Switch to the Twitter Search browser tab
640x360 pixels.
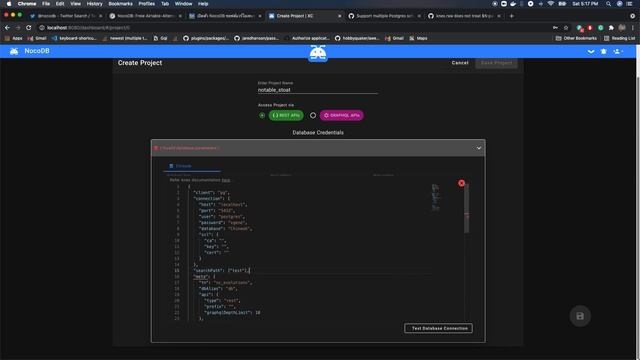(x=65, y=16)
